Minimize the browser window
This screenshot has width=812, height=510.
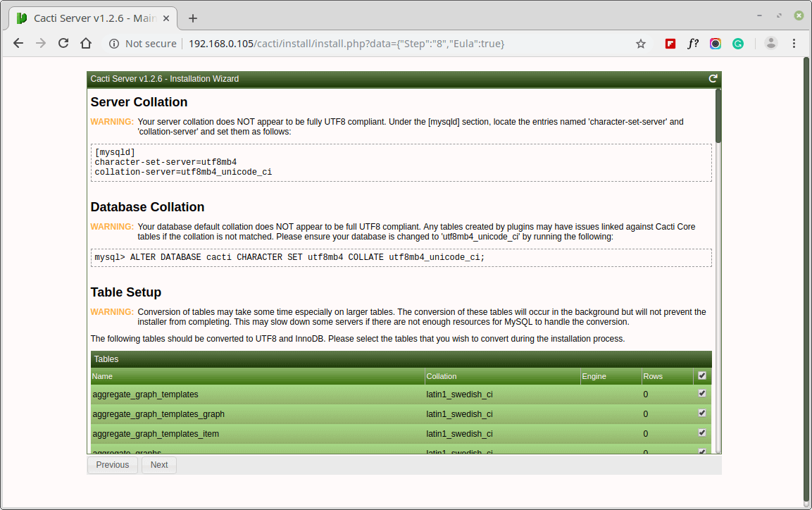point(759,15)
